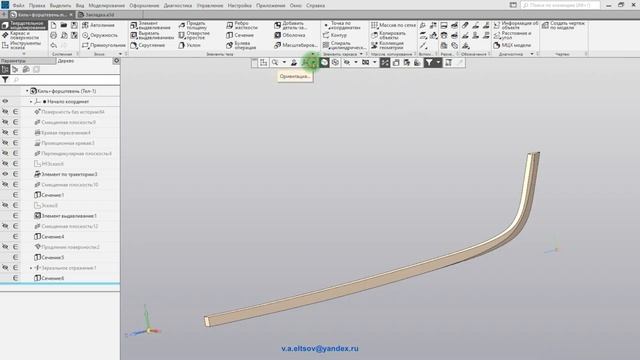
Task: Expand the Начало координат node
Action: pos(31,102)
